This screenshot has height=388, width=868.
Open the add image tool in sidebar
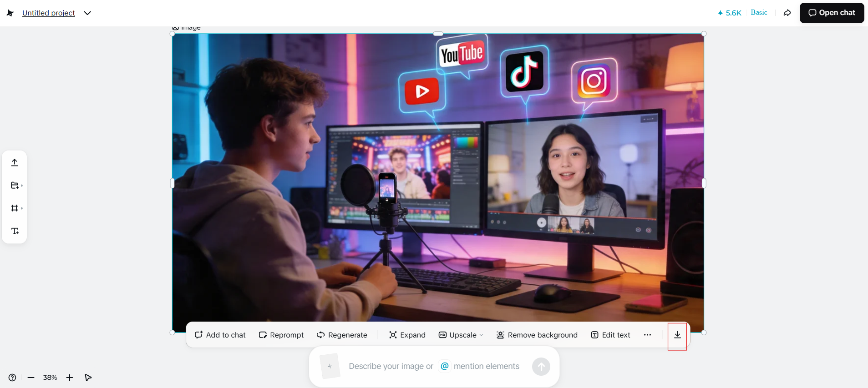tap(15, 185)
